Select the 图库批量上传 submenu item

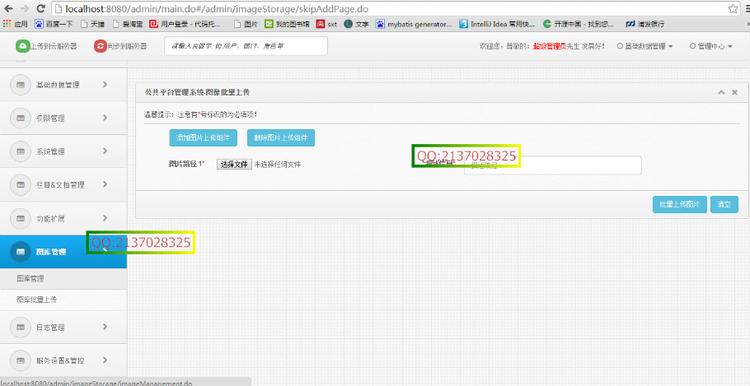point(63,300)
